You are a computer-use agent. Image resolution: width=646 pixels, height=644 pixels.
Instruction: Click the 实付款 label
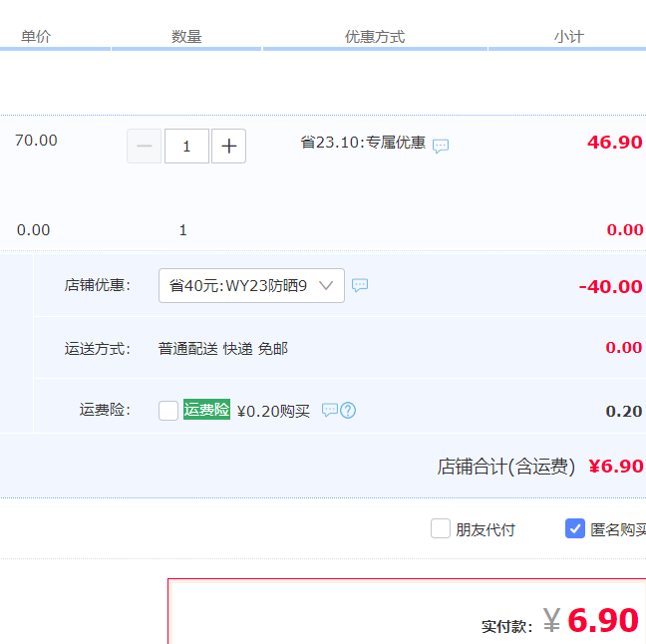point(506,627)
